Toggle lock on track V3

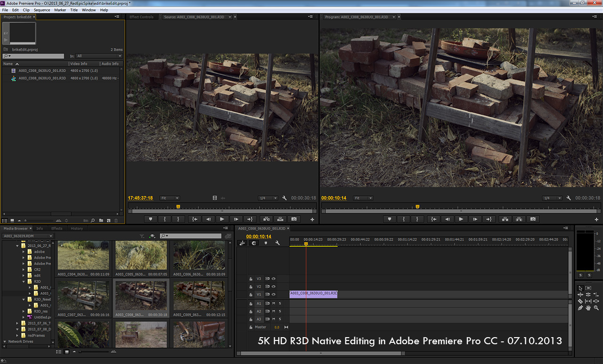coord(251,279)
